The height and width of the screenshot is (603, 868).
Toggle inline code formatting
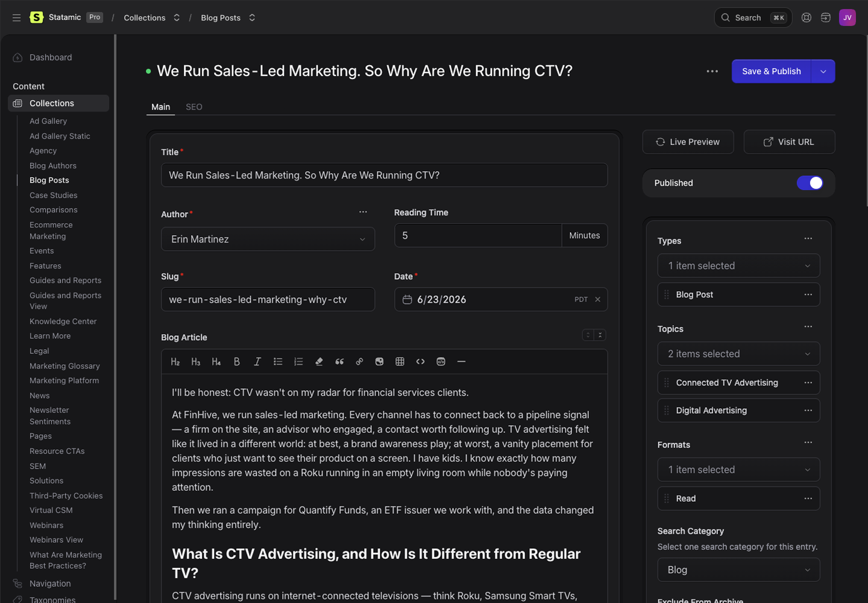420,362
